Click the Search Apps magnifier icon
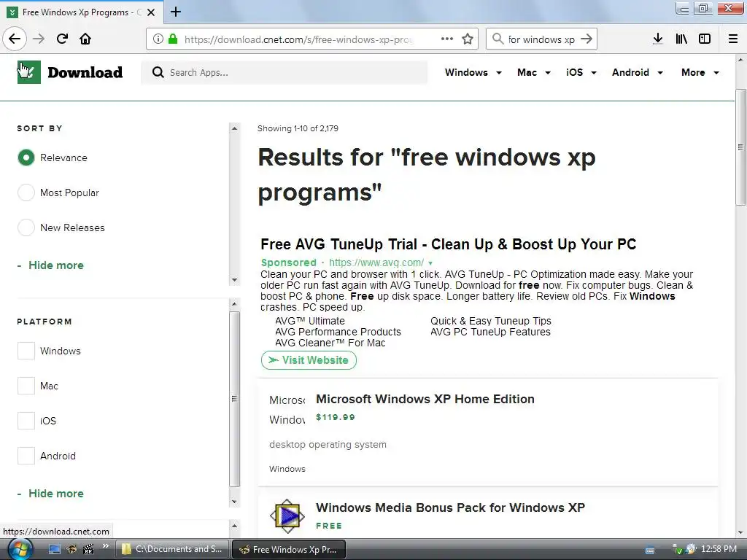The width and height of the screenshot is (747, 560). point(158,72)
